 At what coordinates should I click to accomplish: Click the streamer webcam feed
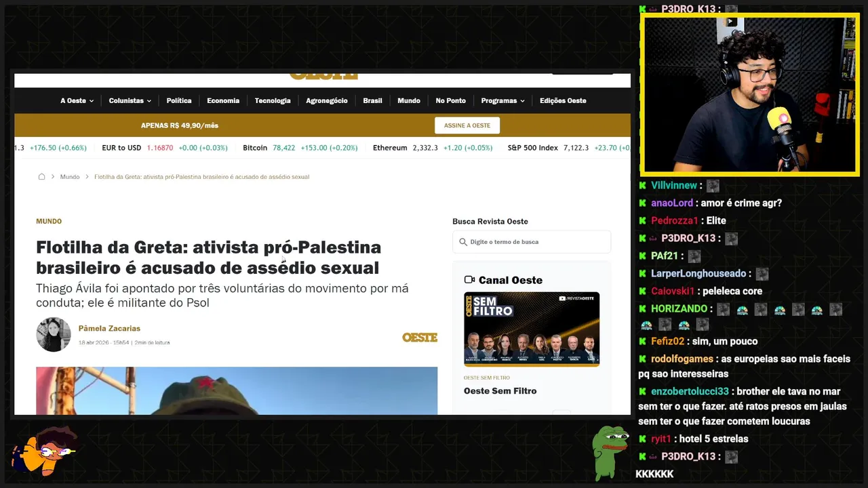pos(749,94)
